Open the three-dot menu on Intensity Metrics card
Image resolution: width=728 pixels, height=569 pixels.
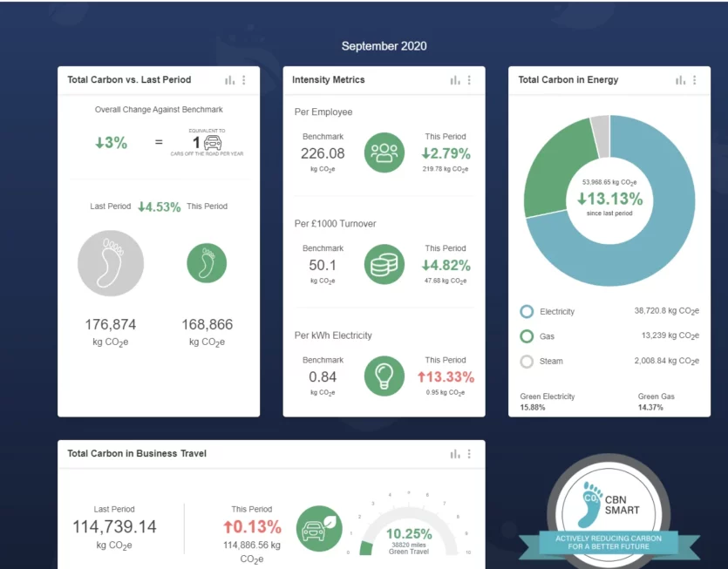pyautogui.click(x=469, y=80)
